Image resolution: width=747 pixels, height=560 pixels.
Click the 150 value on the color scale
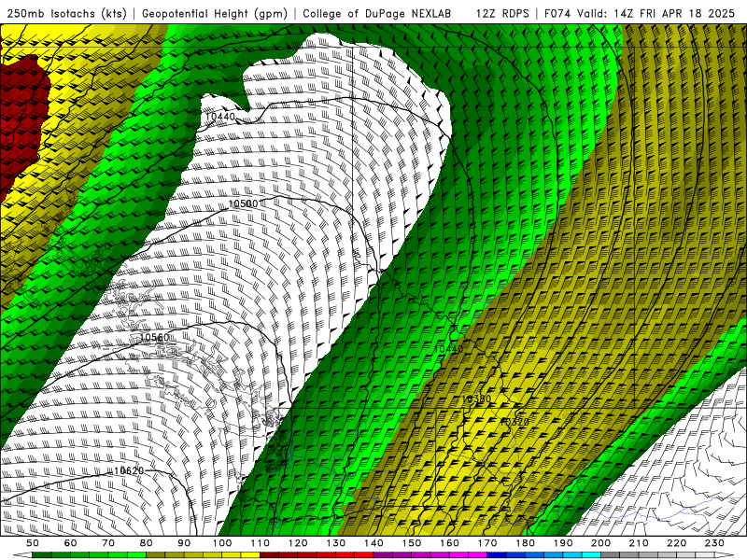412,543
